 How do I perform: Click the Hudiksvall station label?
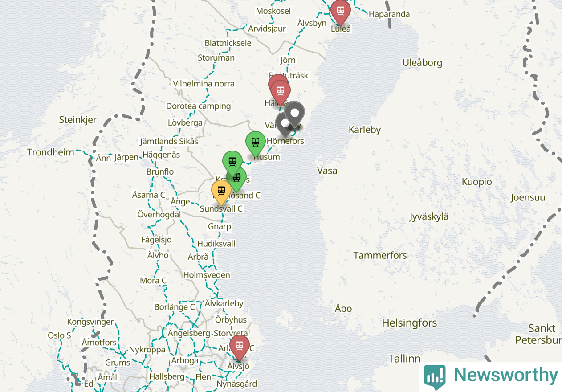[x=216, y=244]
